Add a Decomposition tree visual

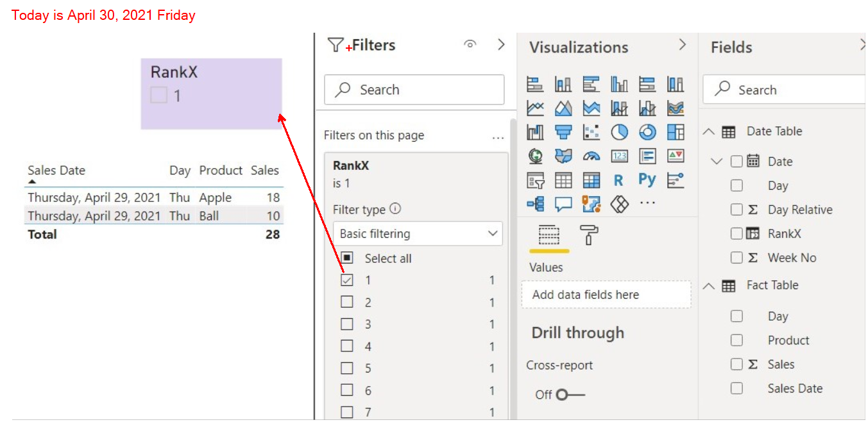tap(535, 204)
